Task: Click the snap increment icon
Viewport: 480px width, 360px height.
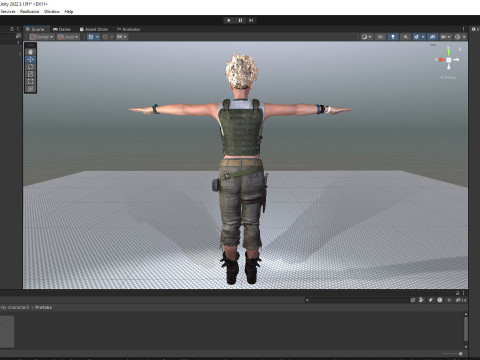Action: pos(119,37)
